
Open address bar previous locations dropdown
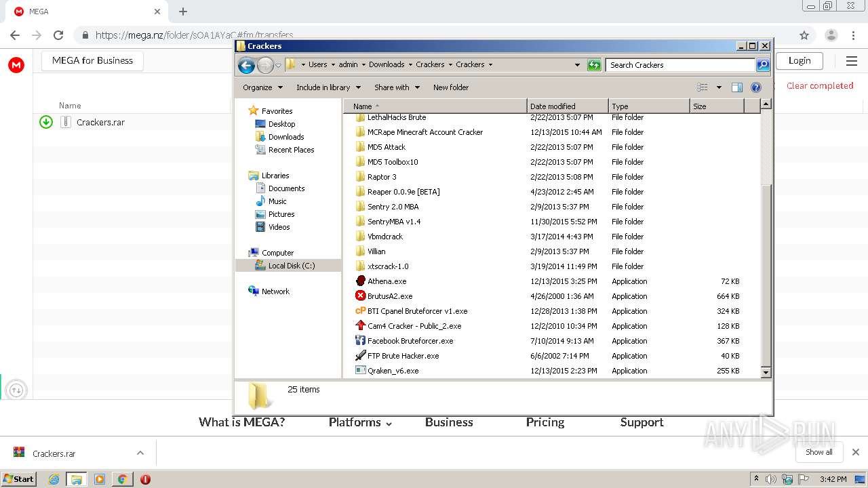[577, 65]
